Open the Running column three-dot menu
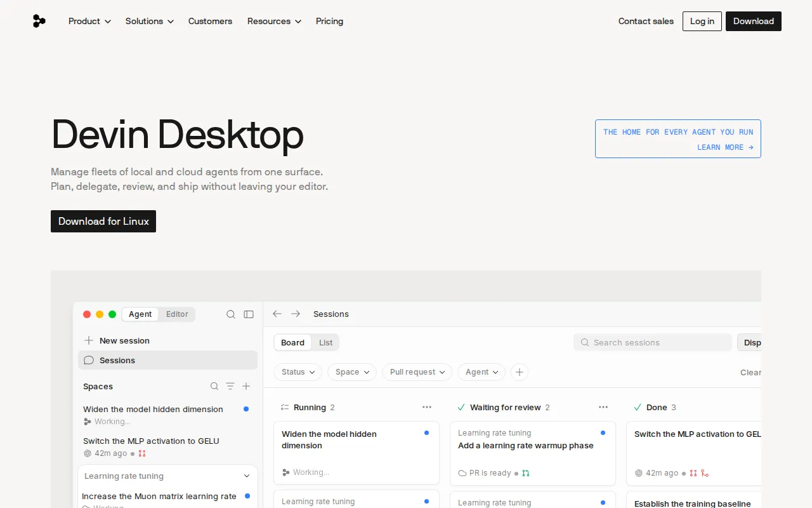The image size is (812, 508). click(427, 407)
